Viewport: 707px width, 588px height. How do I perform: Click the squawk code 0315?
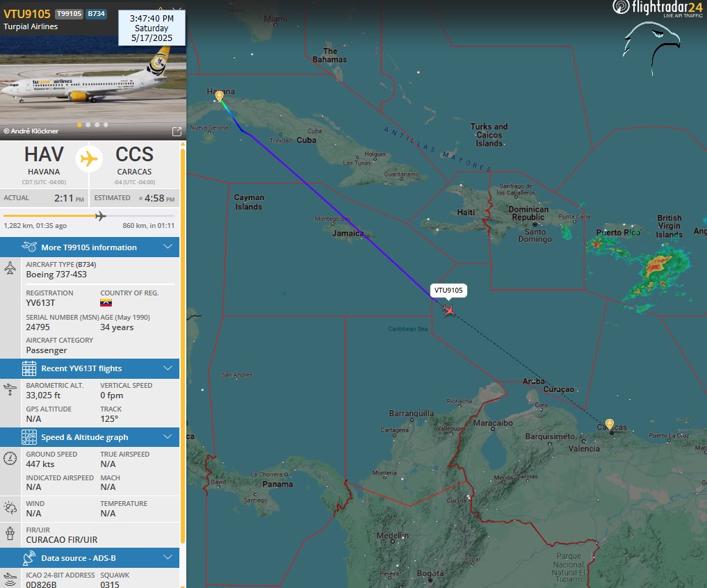coord(110,585)
